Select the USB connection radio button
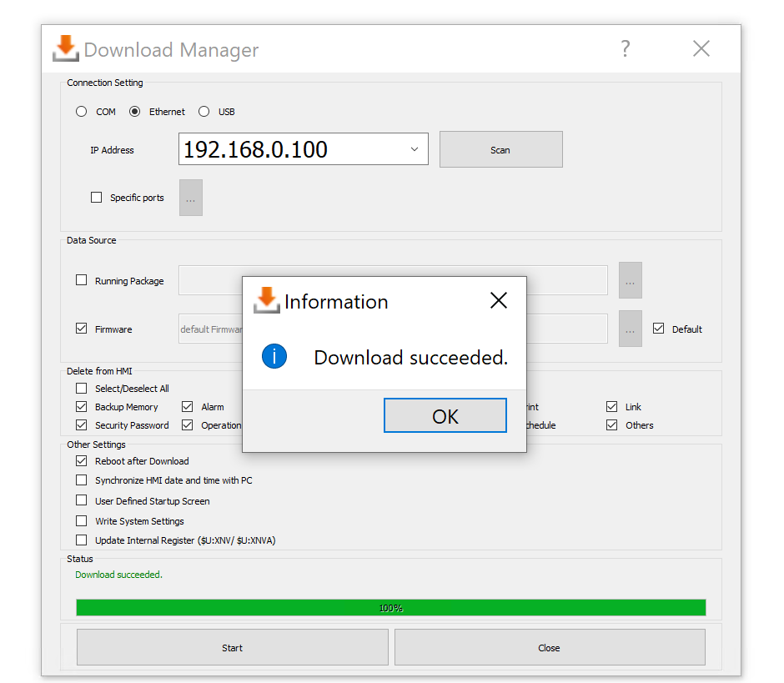Viewport: 784px width, 683px height. pyautogui.click(x=204, y=112)
